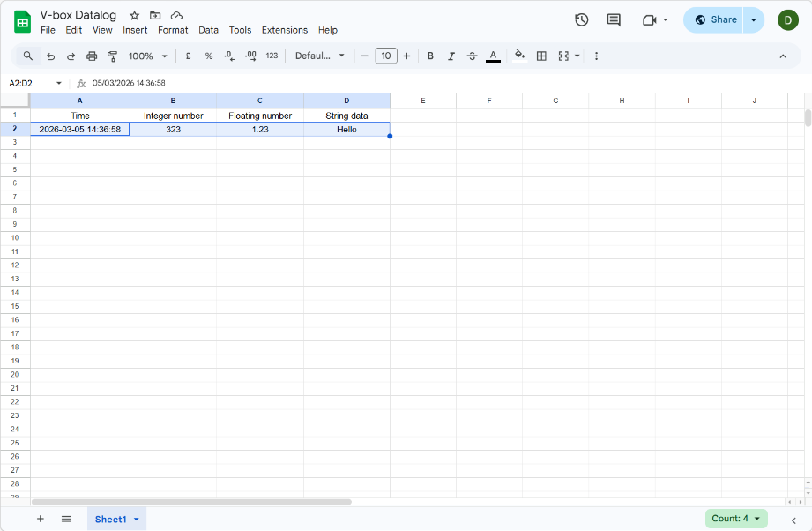Decrease decimal places
Screen dimensions: 812x531
(229, 56)
